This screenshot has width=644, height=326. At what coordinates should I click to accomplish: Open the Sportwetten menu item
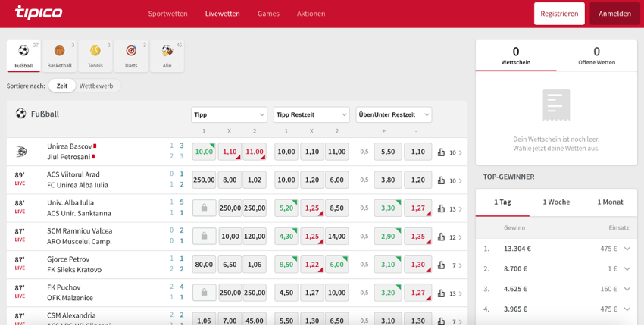(x=168, y=14)
